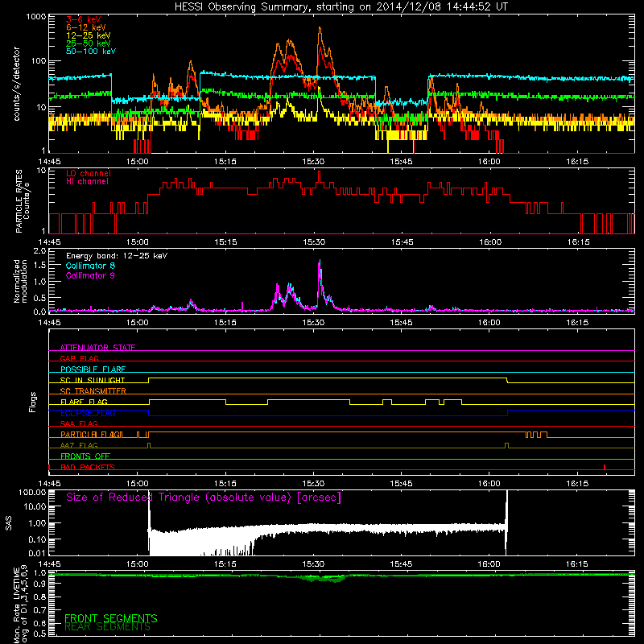Click the 0.7 value on livetime axis
This screenshot has width=644, height=644.
[x=39, y=609]
